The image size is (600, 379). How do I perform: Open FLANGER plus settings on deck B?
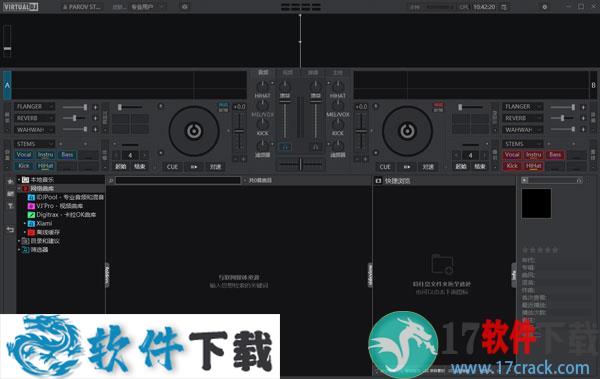pos(584,107)
